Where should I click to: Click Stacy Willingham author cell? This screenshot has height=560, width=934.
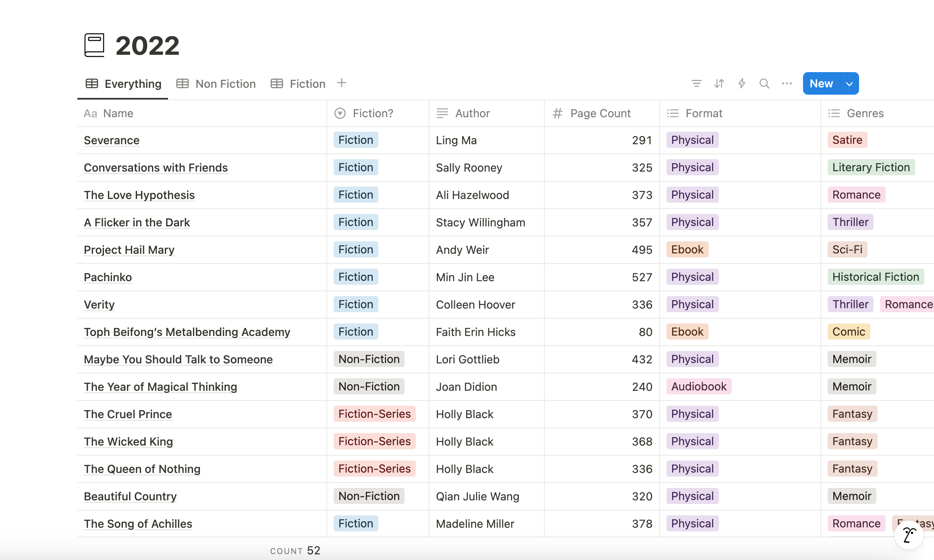(x=487, y=222)
